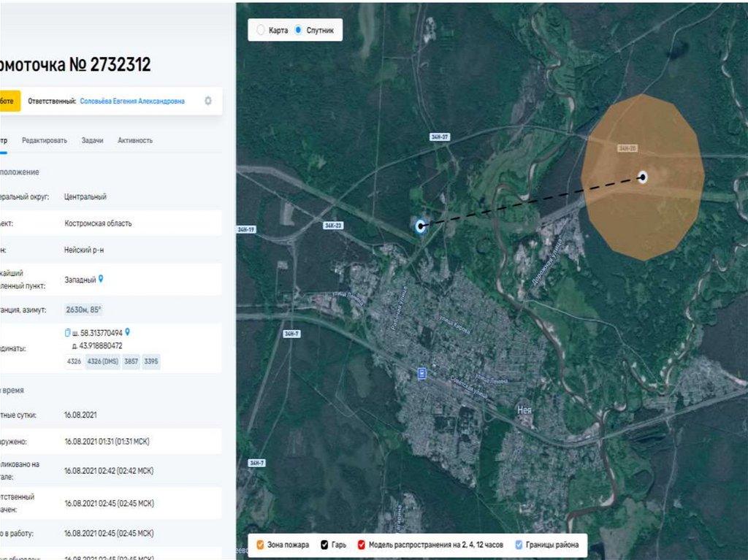748x560 pixels.
Task: Toggle the Границы района layer checkbox
Action: click(x=519, y=545)
